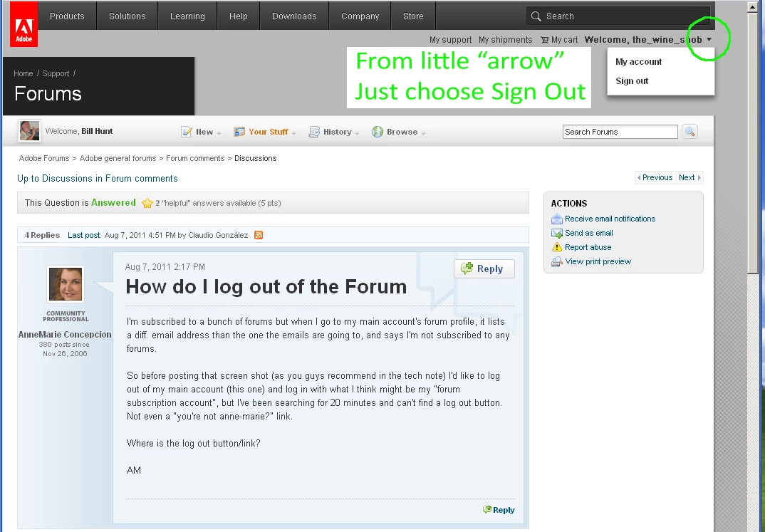The width and height of the screenshot is (765, 532).
Task: Click the Adobe general forums breadcrumb
Action: (118, 159)
